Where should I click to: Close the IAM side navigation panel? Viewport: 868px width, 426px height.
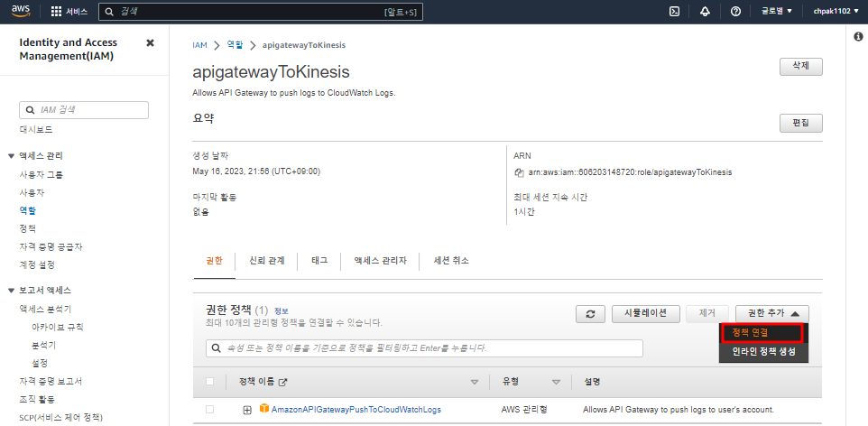(x=150, y=42)
